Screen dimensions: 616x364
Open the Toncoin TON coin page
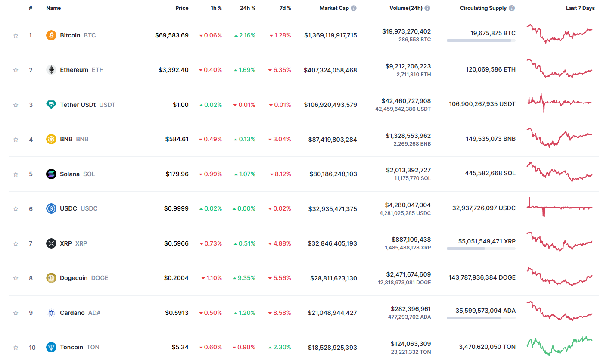(80, 347)
